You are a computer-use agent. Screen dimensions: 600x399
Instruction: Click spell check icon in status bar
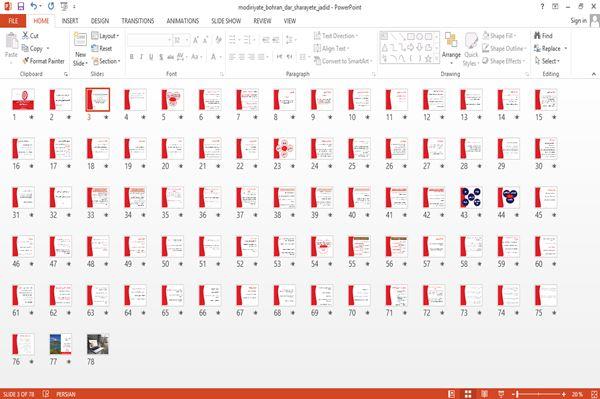pos(46,394)
